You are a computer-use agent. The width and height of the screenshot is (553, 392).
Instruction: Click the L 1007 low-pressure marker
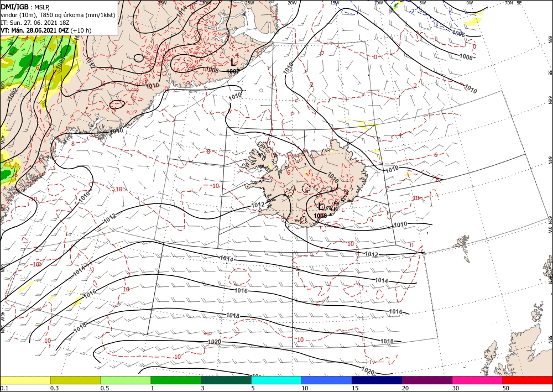click(233, 66)
